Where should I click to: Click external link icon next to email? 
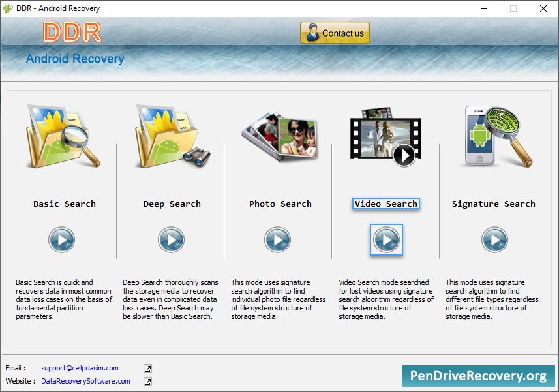click(147, 369)
